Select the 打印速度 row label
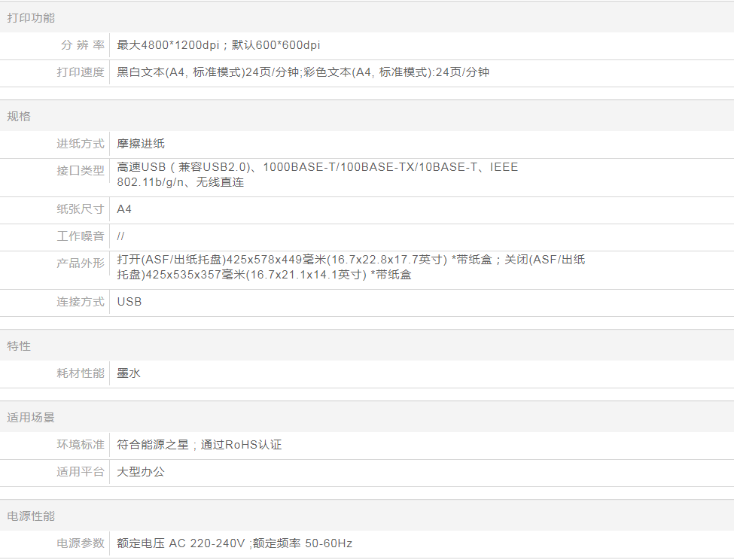Image resolution: width=734 pixels, height=560 pixels. tap(81, 72)
